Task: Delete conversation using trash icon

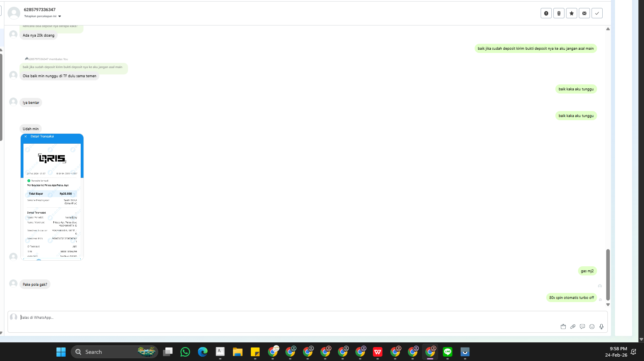Action: click(x=559, y=13)
